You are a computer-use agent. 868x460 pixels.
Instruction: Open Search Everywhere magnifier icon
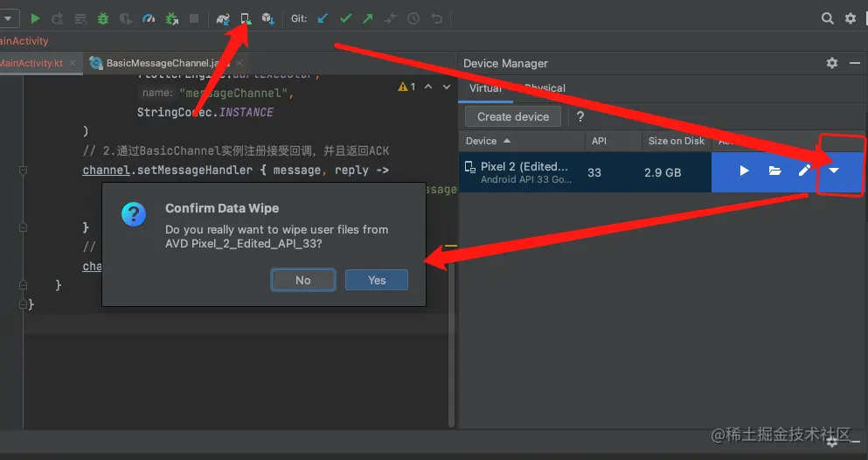pos(828,19)
